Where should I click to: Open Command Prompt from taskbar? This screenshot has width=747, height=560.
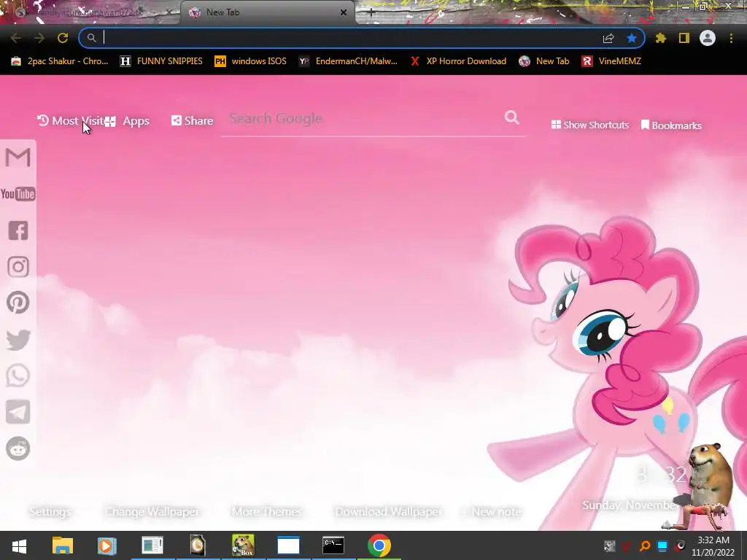pyautogui.click(x=333, y=545)
